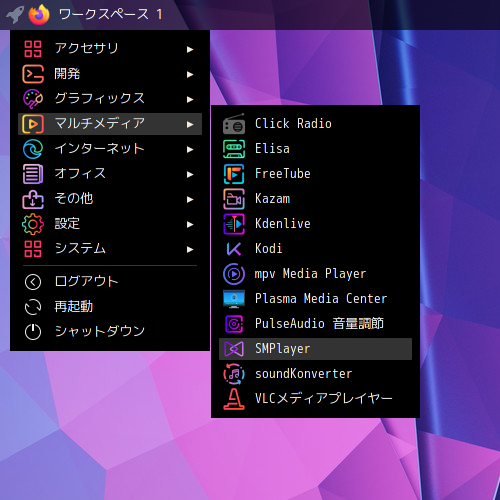Open the オフィス category

pos(110,174)
